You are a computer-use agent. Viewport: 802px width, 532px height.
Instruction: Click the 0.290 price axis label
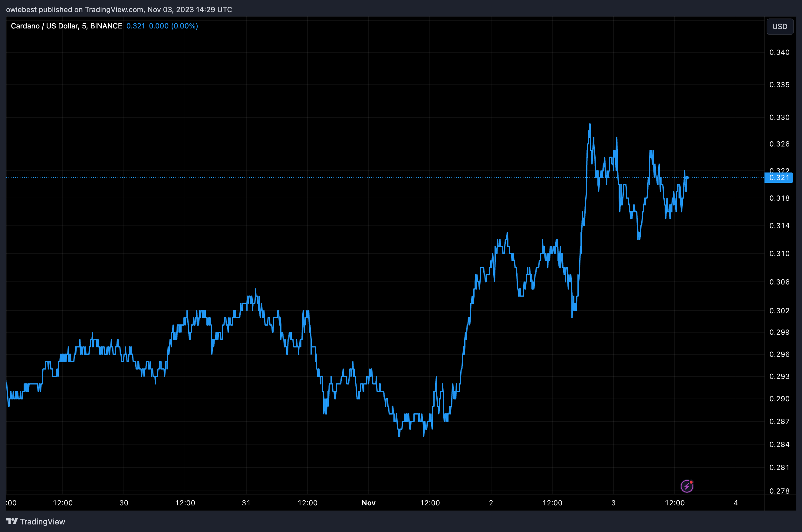click(x=779, y=399)
